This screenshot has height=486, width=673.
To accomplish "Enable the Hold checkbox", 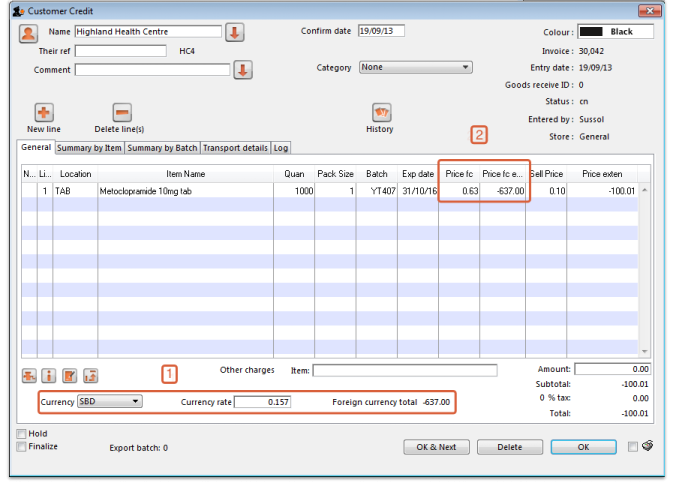I will click(22, 434).
